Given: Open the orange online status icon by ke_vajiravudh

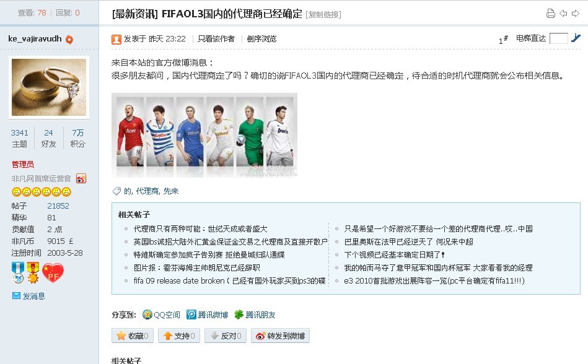Looking at the screenshot, I should pos(69,40).
